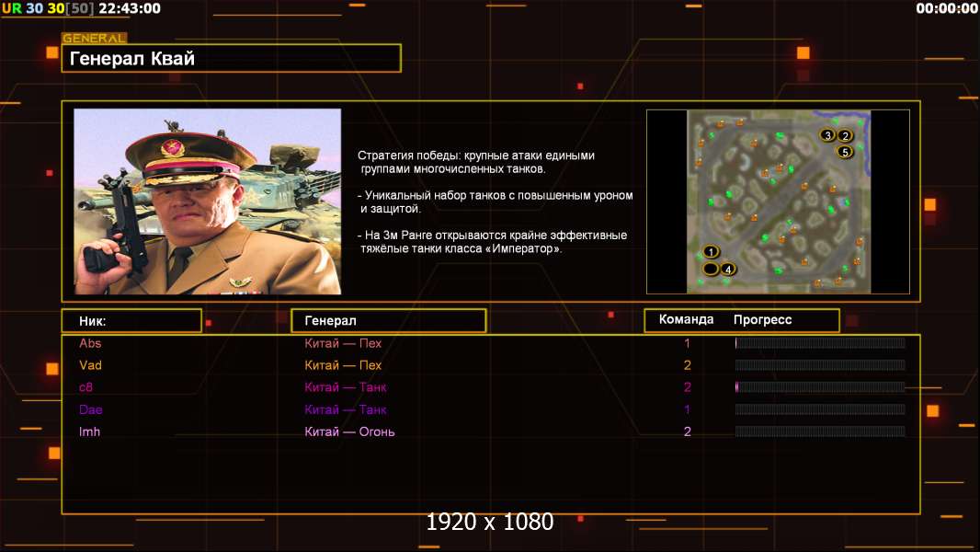The image size is (980, 552).
Task: Click the 'Команда' column header
Action: [686, 319]
